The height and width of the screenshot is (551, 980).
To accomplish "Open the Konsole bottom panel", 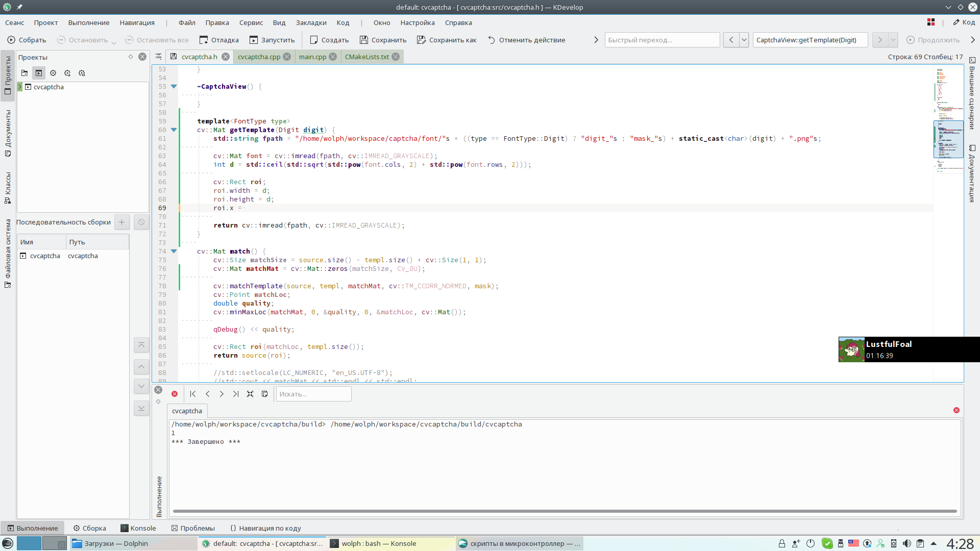I will (138, 528).
